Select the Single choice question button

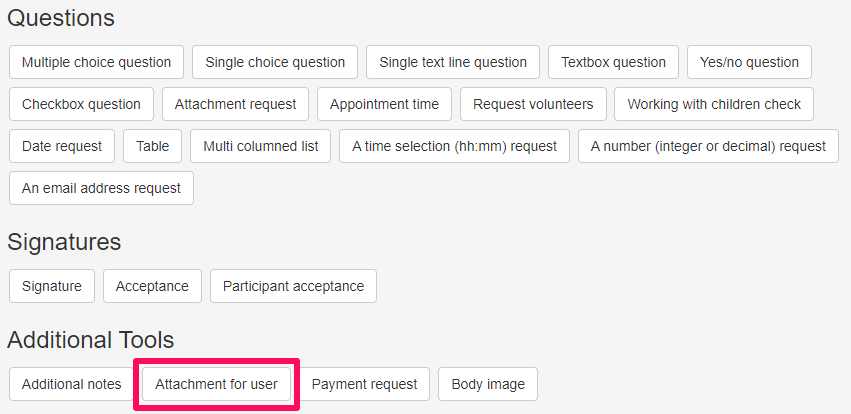click(x=275, y=62)
